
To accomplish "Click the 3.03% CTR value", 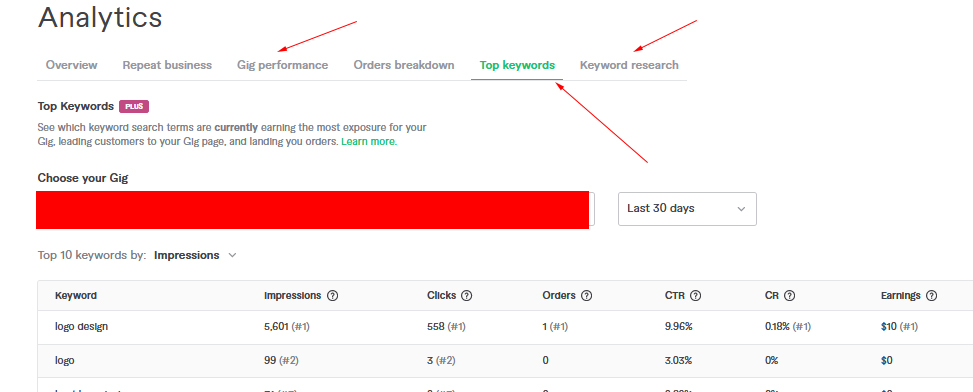I will [678, 360].
